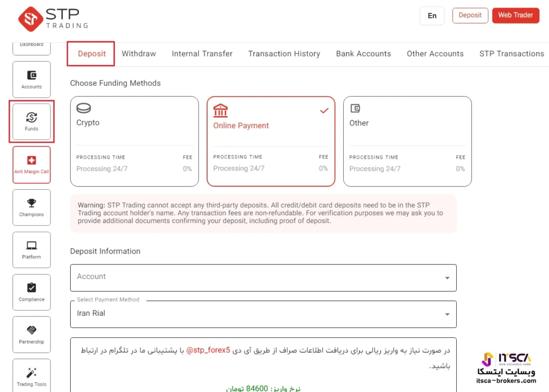Click the Crypto card 'Processing 24/7' text
The width and height of the screenshot is (549, 392).
[x=102, y=169]
